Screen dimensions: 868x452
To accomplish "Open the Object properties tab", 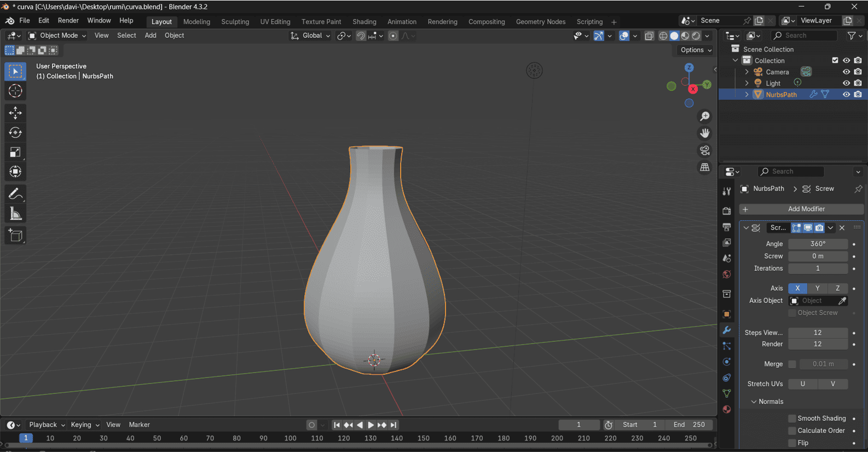I will tap(727, 314).
